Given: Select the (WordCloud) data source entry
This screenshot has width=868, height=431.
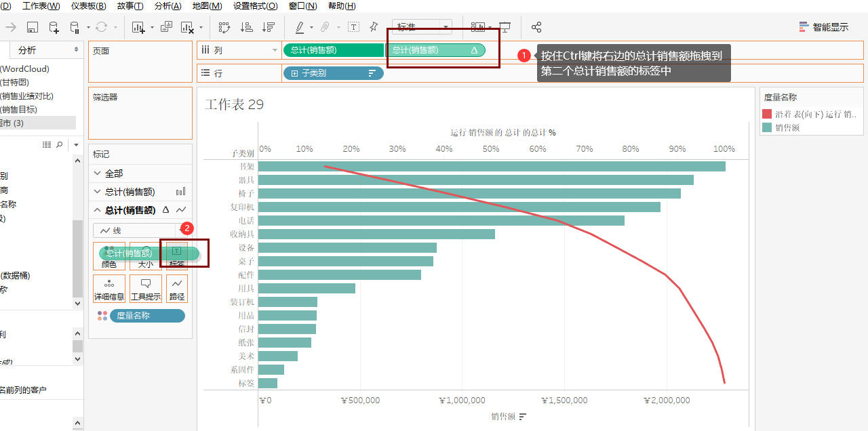Looking at the screenshot, I should pos(25,69).
